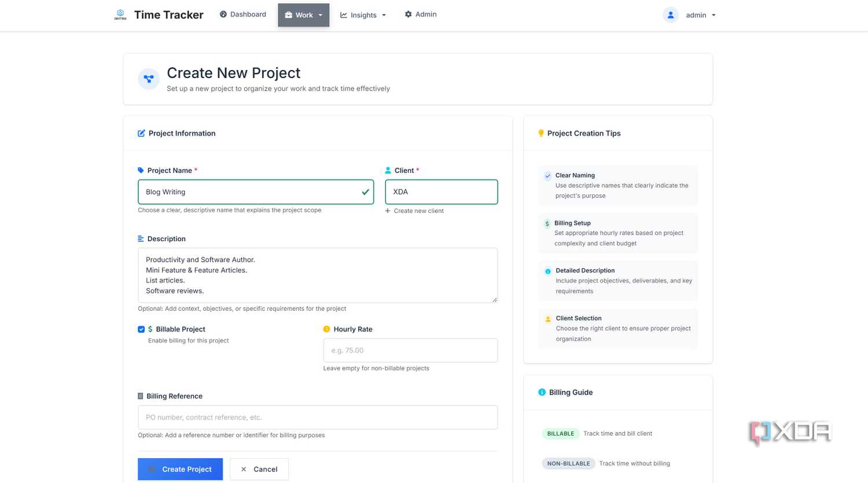The image size is (868, 483).
Task: Expand the Insights dropdown arrow
Action: (384, 15)
